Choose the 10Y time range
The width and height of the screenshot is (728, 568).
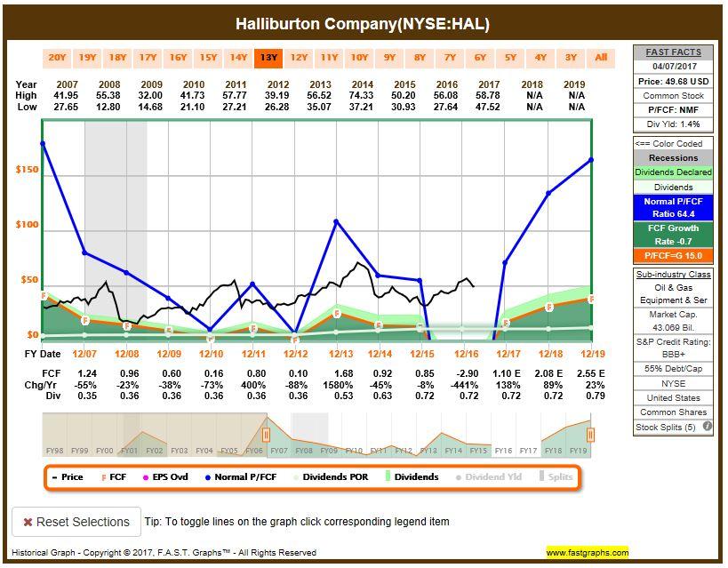359,58
